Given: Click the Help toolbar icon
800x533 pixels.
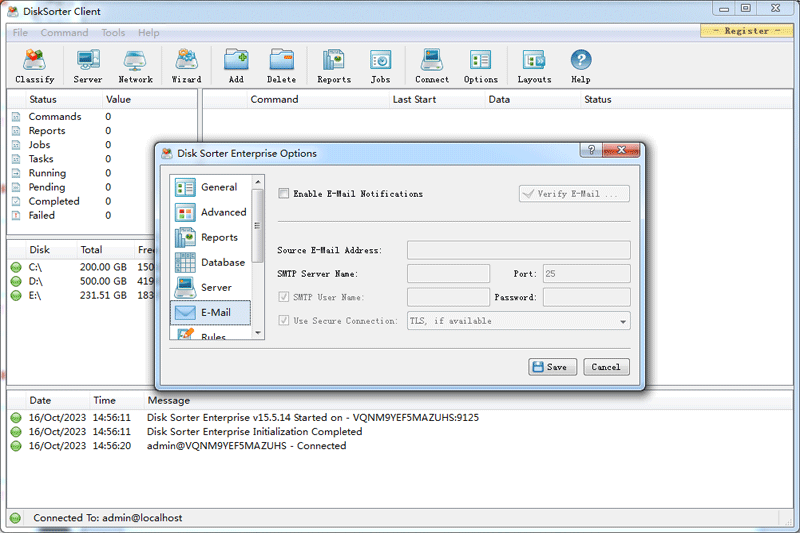Looking at the screenshot, I should point(581,66).
